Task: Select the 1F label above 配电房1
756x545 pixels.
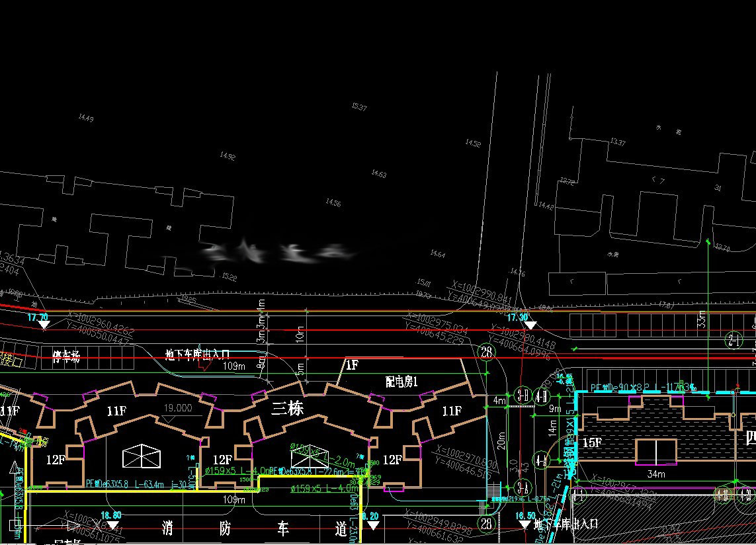Action: tap(352, 364)
